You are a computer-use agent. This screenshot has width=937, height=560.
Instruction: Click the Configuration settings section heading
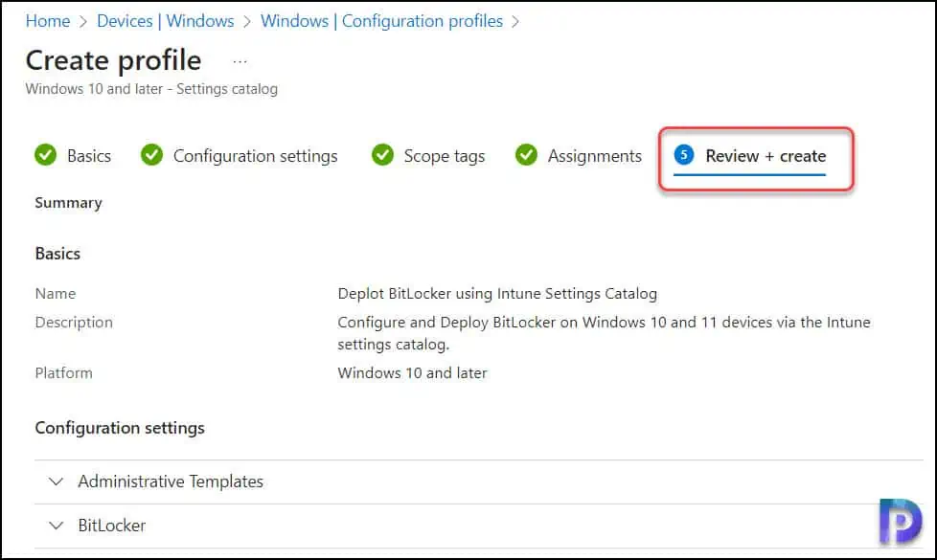pos(120,428)
